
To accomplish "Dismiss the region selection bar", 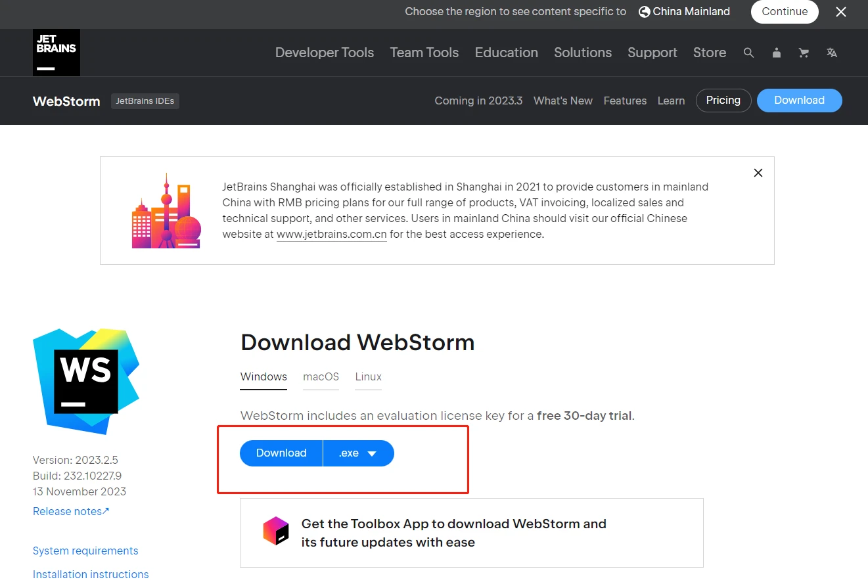I will click(x=841, y=12).
